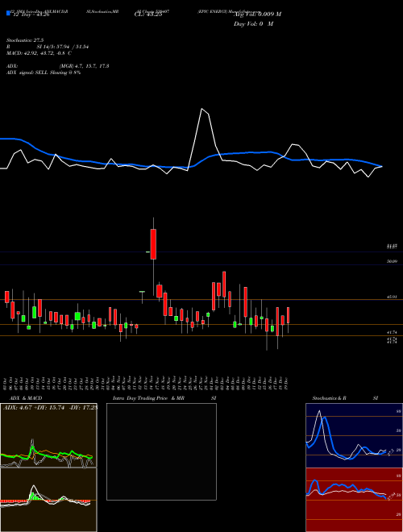Click the 'ADX: 4.67 +DY: 15.74 -DY: 17.28' header
403x532 pixels.
50,408
